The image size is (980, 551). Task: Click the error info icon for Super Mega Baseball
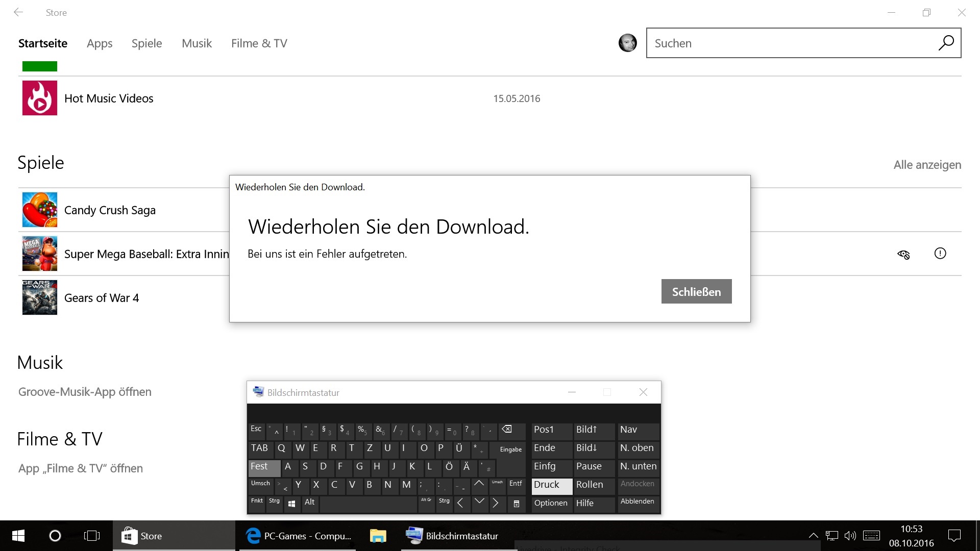coord(940,254)
